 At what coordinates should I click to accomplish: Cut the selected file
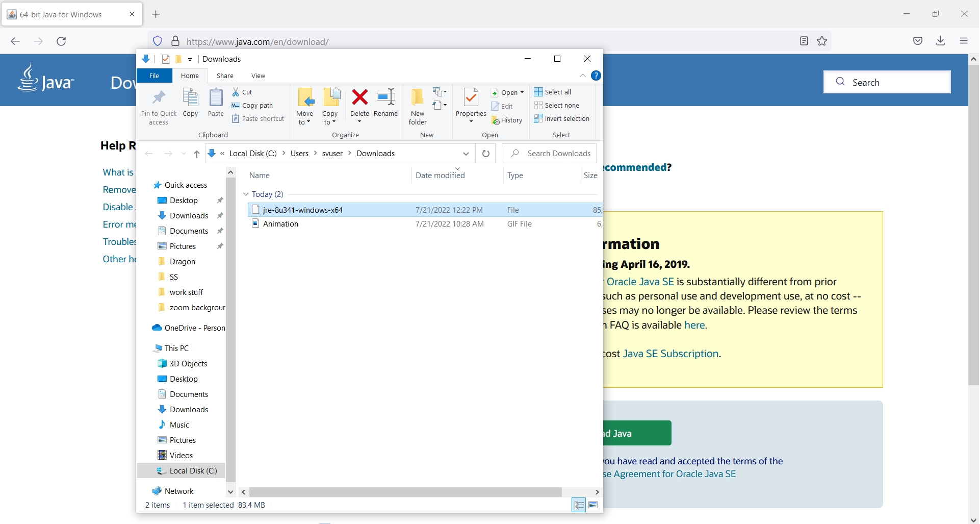(242, 92)
